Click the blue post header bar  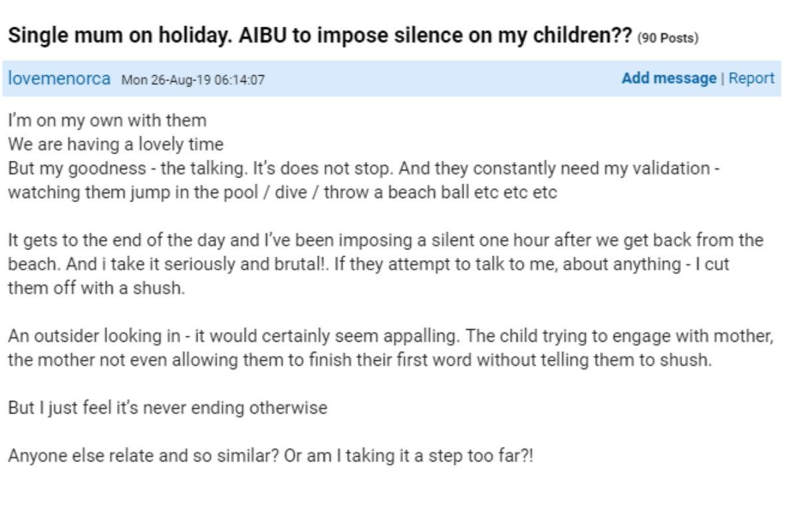(432, 78)
